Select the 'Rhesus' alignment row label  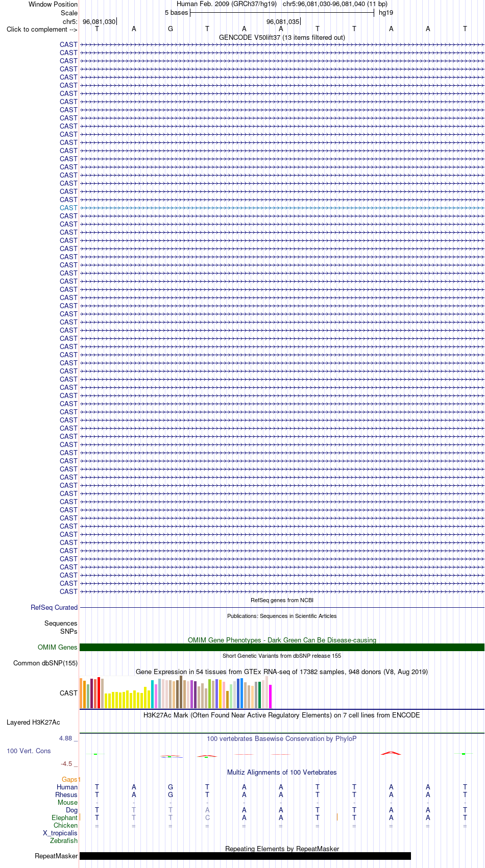[66, 795]
